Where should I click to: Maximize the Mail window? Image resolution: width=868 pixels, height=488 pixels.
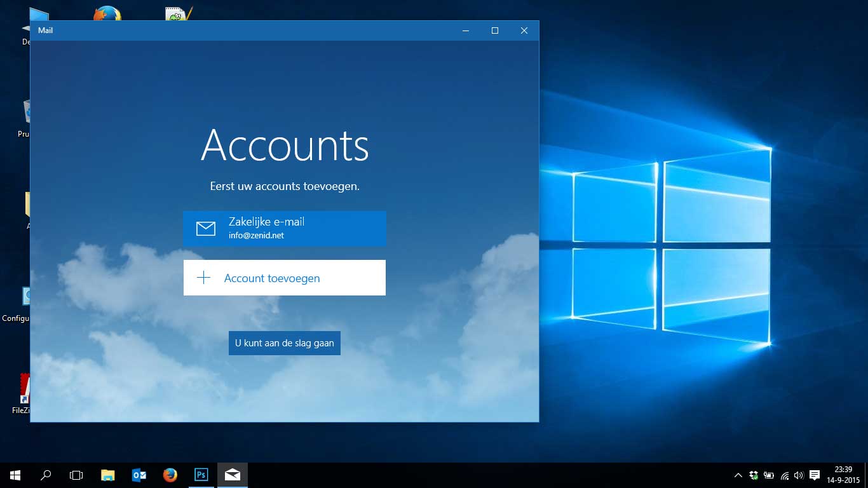[495, 30]
